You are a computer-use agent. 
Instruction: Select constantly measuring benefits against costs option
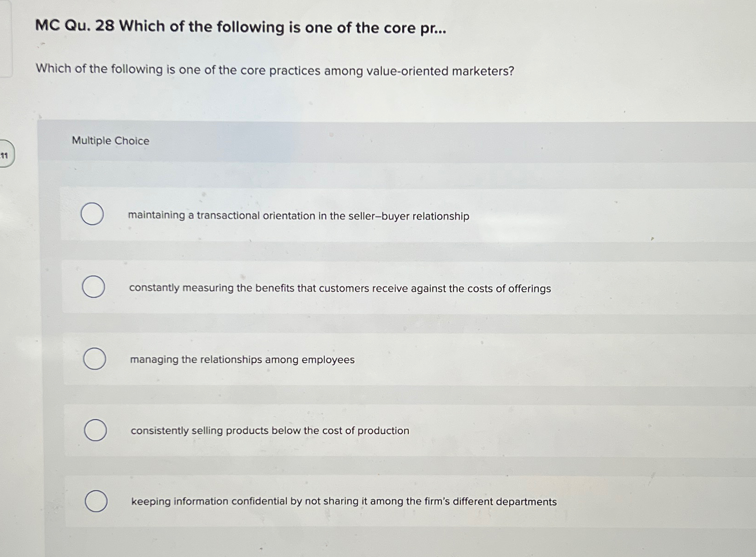339,288
